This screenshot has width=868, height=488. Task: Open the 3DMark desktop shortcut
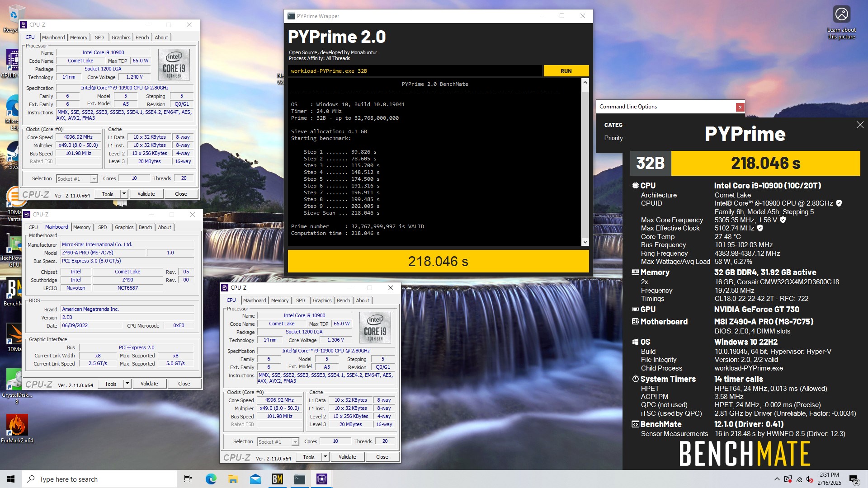[x=14, y=338]
